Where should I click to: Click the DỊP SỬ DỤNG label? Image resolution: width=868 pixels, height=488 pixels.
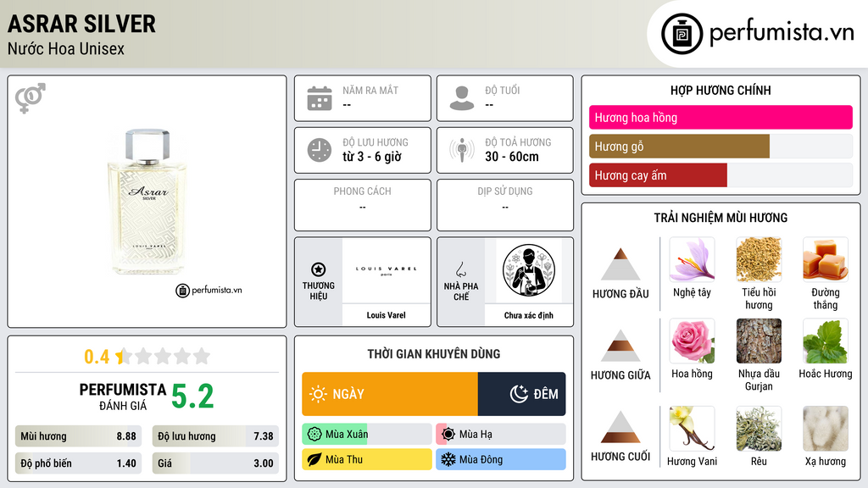coord(505,191)
